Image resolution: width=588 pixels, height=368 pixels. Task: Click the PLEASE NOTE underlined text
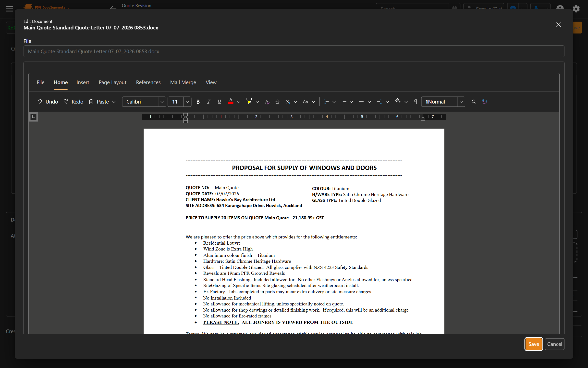click(x=221, y=322)
